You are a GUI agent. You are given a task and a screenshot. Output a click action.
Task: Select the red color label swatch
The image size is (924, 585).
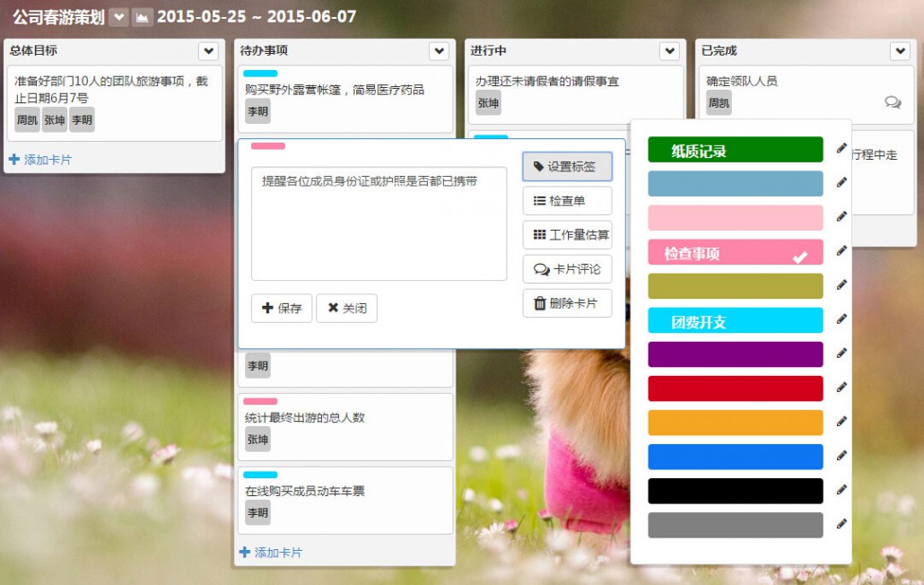coord(735,389)
